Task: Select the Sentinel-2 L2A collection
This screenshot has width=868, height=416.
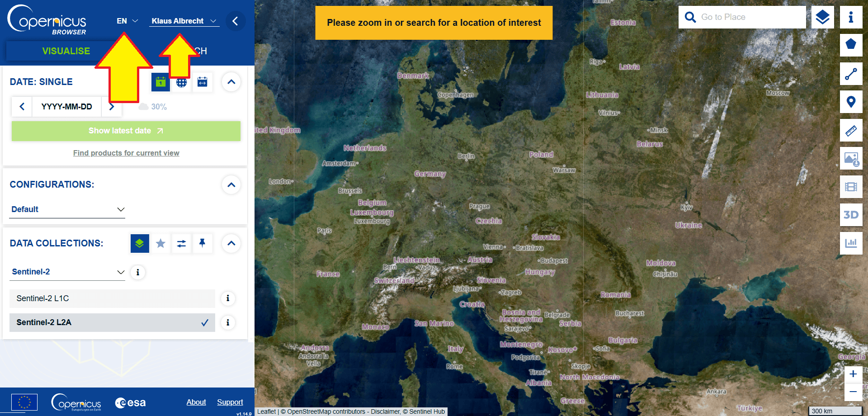Action: point(112,322)
